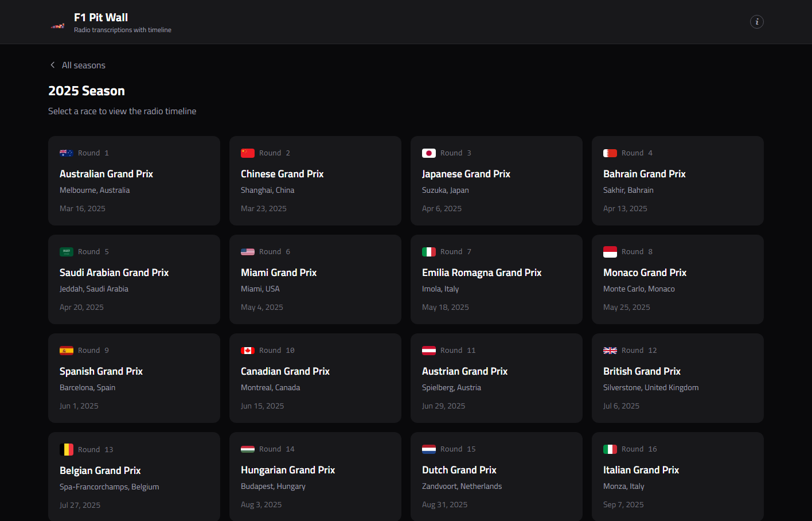
Task: Click the Round 10 label
Action: 277,351
